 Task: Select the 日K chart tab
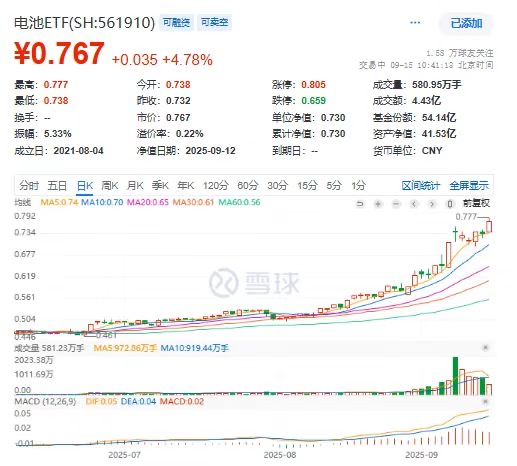click(x=85, y=185)
